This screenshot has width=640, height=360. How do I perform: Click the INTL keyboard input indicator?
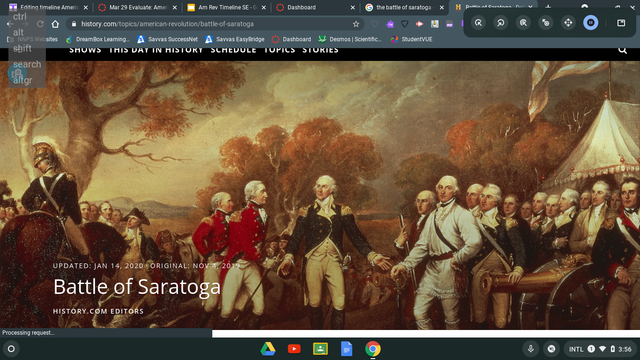coord(576,349)
